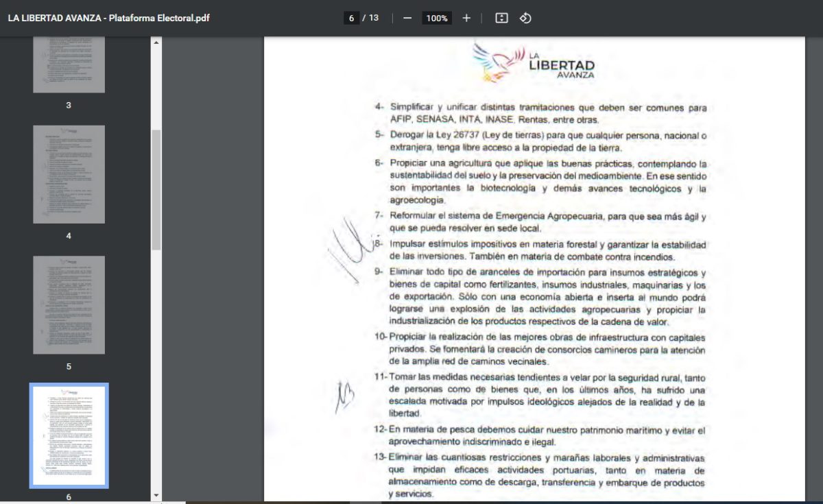The height and width of the screenshot is (504, 823).
Task: Click the PDF file title text
Action: tap(108, 18)
